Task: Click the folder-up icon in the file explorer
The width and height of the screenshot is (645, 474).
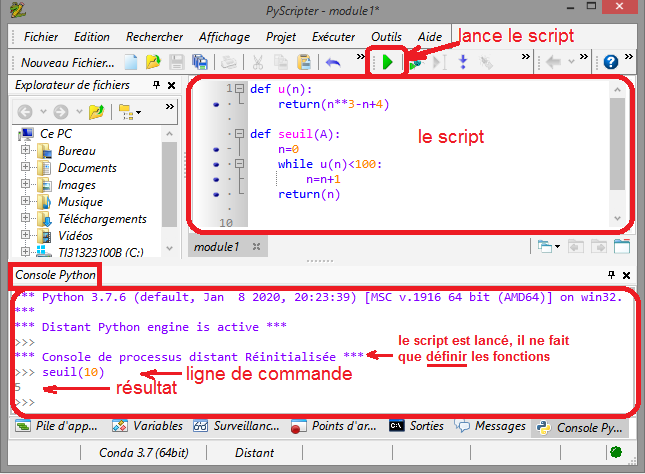Action: 96,111
